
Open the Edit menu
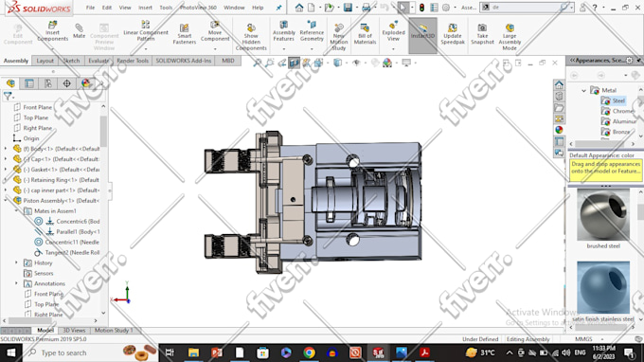107,8
